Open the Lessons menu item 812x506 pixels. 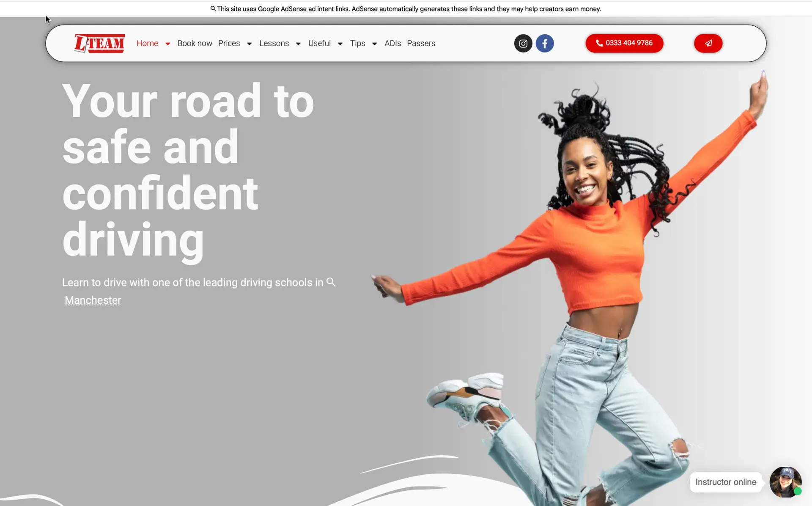[274, 43]
